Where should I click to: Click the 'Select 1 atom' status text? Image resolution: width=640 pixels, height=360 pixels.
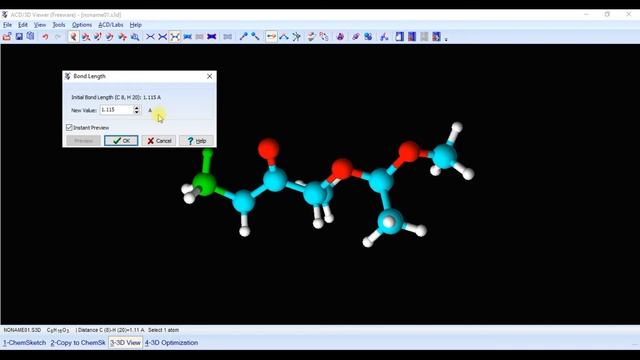(163, 330)
